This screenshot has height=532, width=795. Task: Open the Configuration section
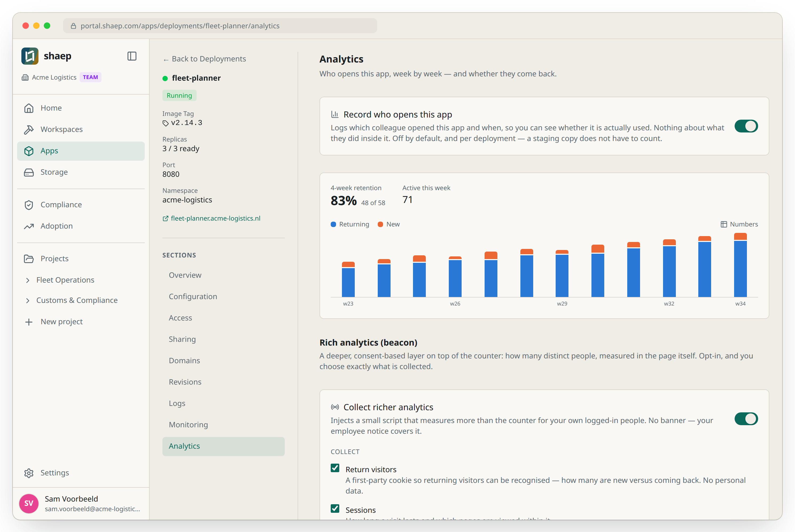point(223,296)
